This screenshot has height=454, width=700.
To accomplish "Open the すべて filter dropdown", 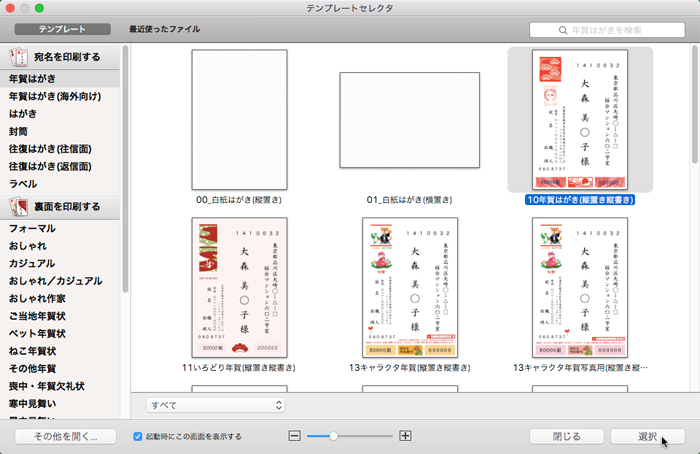I will 215,405.
